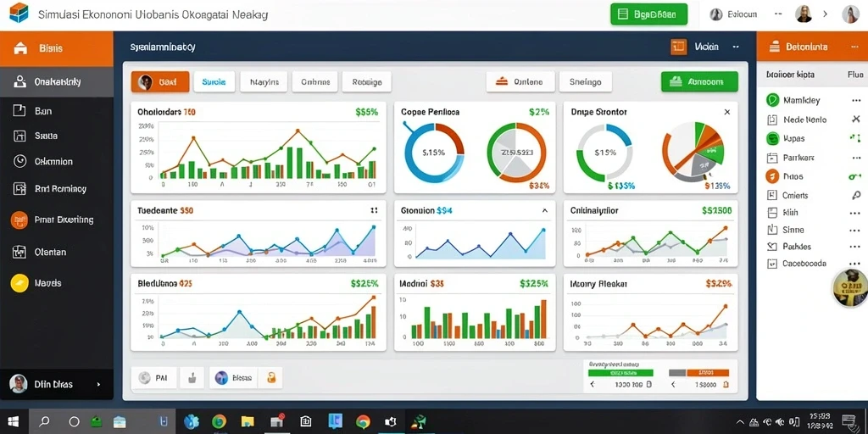Click the green progress bar at bottom
The width and height of the screenshot is (868, 434).
pyautogui.click(x=620, y=373)
